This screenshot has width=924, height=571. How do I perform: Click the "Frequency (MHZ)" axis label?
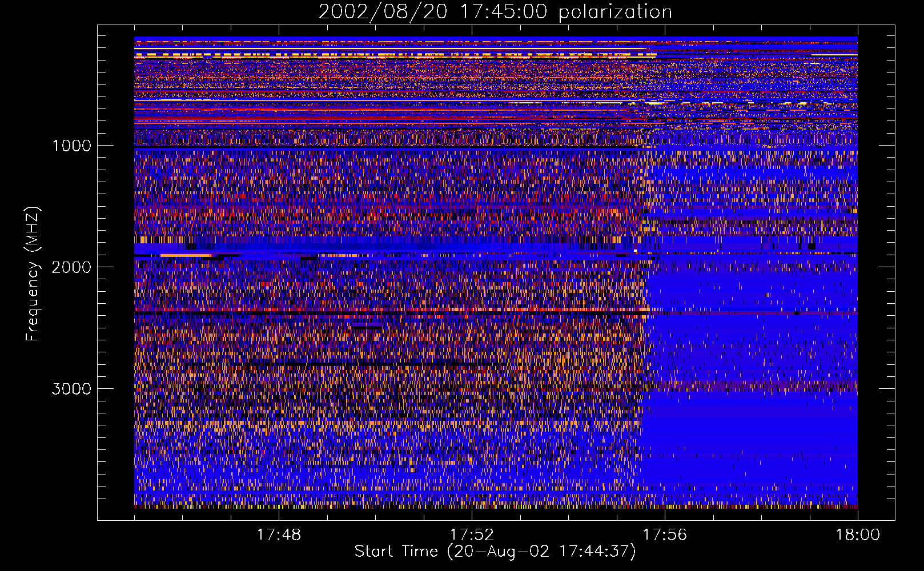(33, 274)
